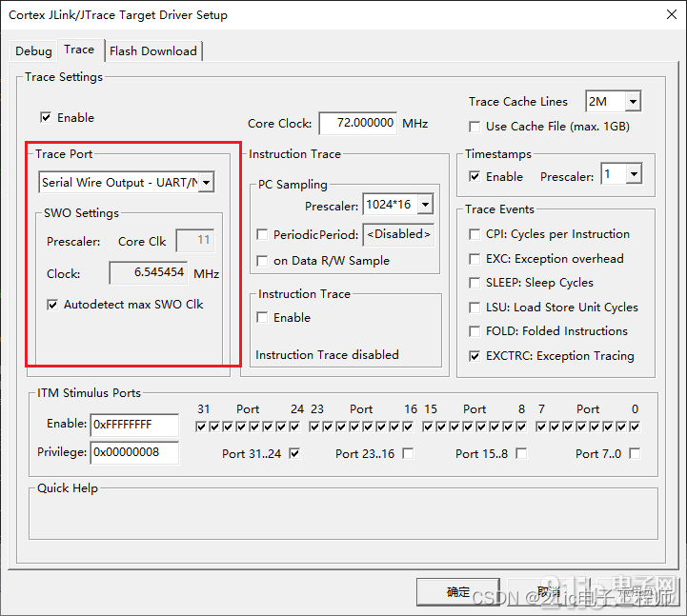Image resolution: width=687 pixels, height=616 pixels.
Task: Click the ITM Privilege hex field
Action: [x=134, y=452]
